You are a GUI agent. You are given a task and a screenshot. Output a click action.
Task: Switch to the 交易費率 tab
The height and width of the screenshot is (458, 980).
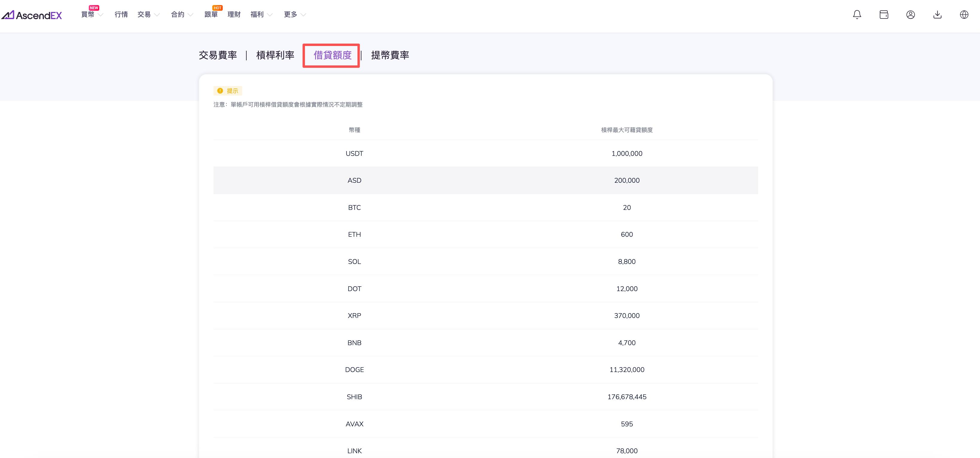point(218,55)
